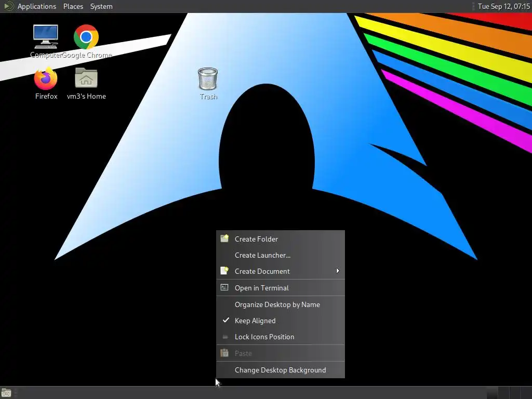The height and width of the screenshot is (399, 532).
Task: Expand the Create Document submenu
Action: 280,271
